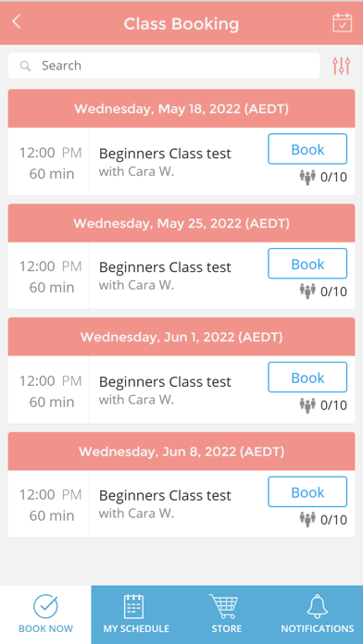Click the search magnifier icon
This screenshot has height=644, width=363.
26,66
